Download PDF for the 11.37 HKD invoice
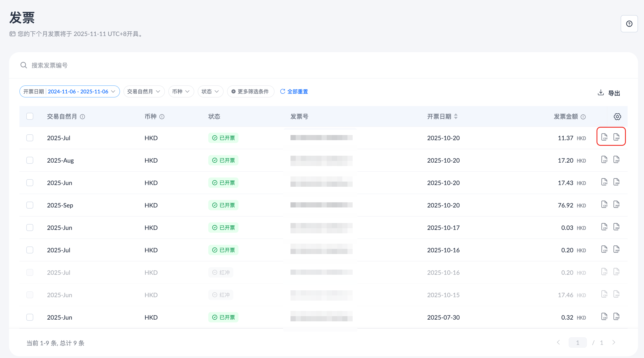 click(x=616, y=137)
